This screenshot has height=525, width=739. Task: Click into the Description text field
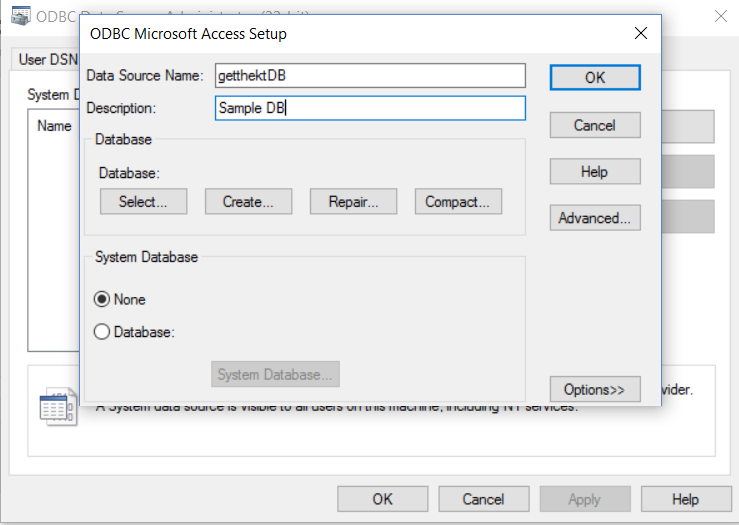370,108
